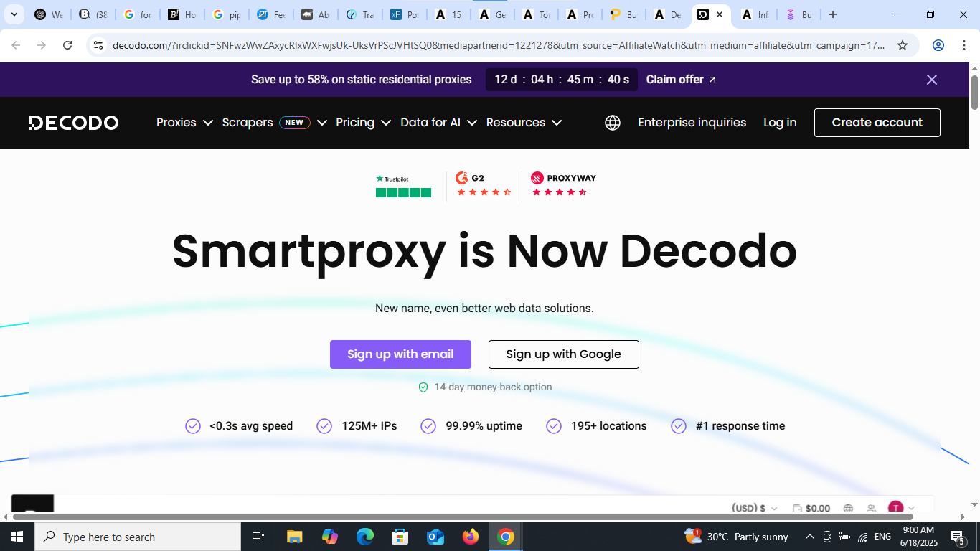980x551 pixels.
Task: Expand the Proxies menu
Action: (184, 123)
